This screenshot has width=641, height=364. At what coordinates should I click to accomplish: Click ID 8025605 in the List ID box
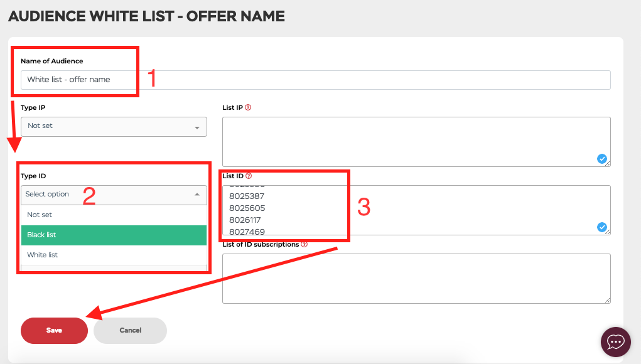[x=247, y=208]
